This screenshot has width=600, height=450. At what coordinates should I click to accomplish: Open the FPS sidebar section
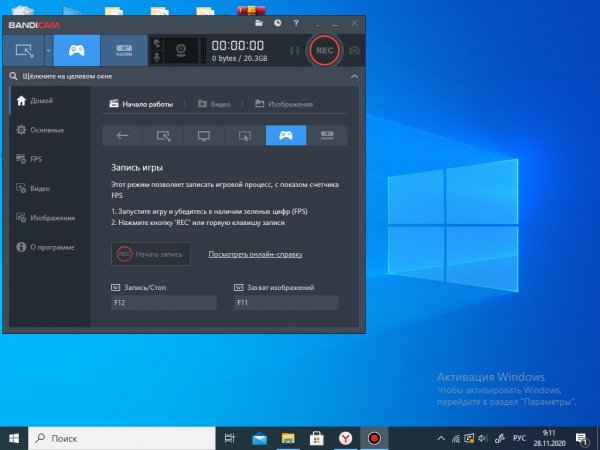[50, 159]
